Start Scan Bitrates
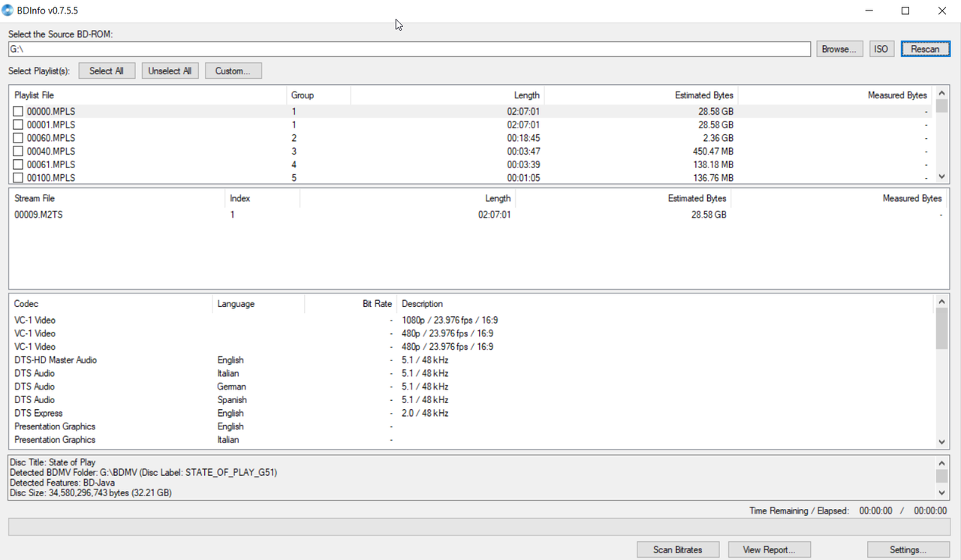The image size is (961, 560). click(678, 549)
